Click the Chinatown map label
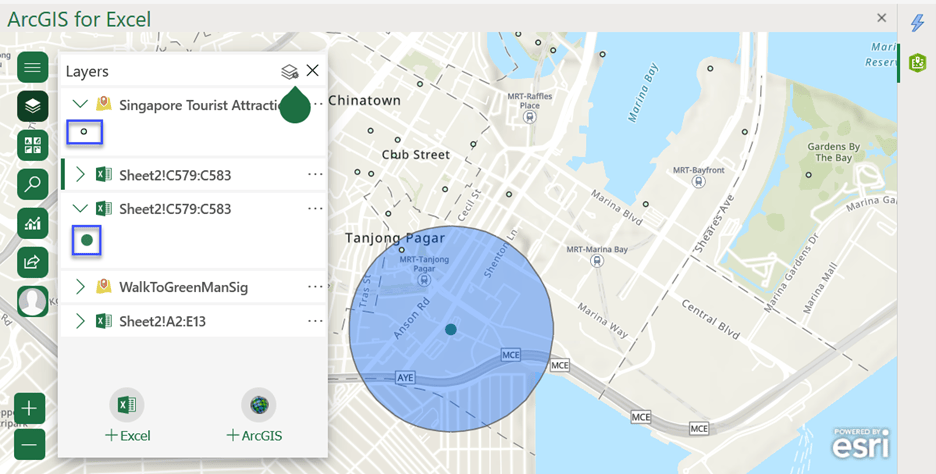The image size is (936, 474). coord(364,100)
